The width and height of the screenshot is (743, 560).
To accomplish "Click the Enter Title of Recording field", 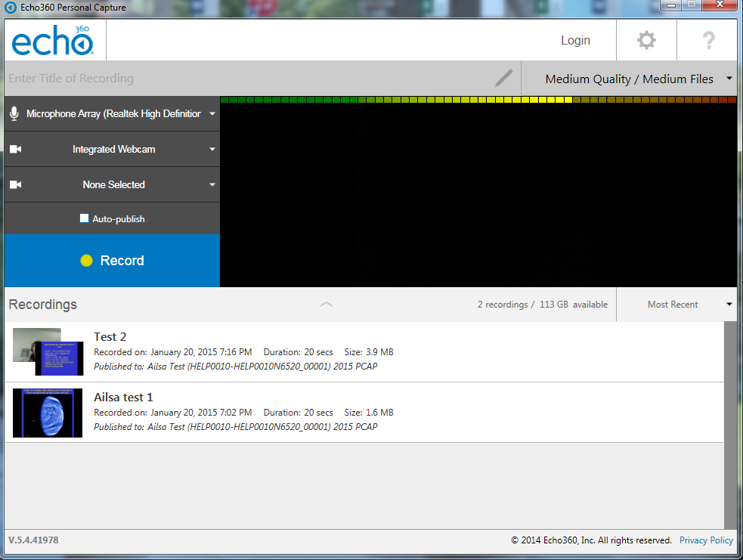I will pos(242,79).
